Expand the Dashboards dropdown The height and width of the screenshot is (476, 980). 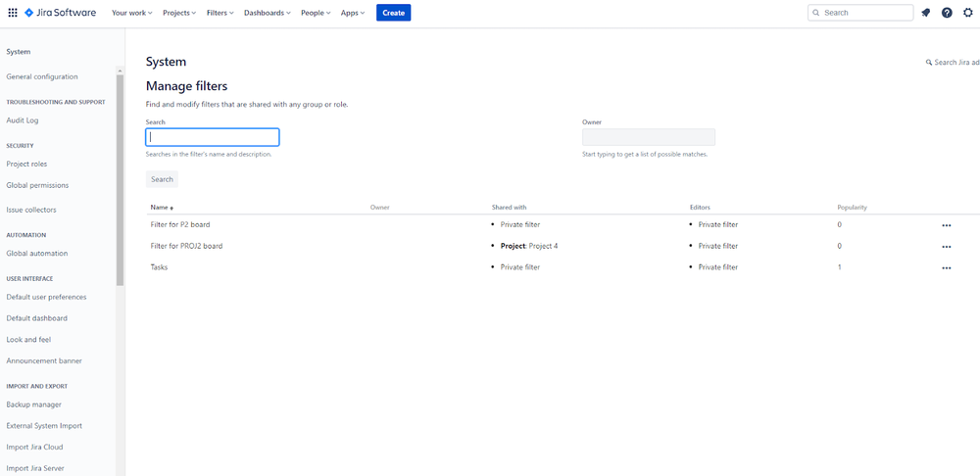[267, 13]
